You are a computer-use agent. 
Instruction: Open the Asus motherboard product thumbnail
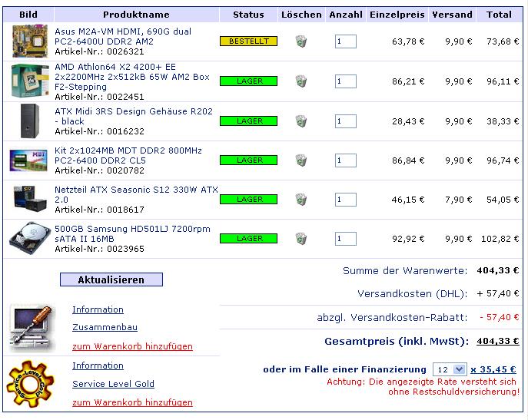(x=30, y=41)
